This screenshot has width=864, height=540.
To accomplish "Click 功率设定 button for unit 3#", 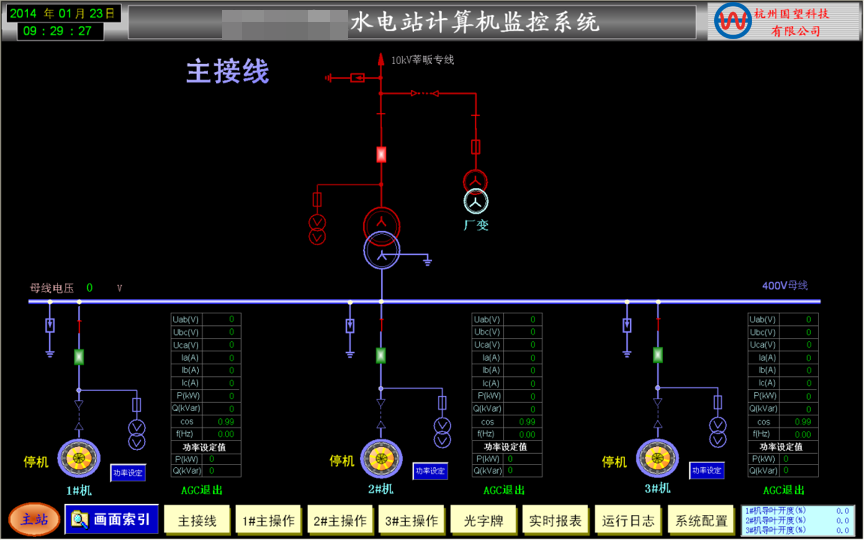I will coord(706,470).
